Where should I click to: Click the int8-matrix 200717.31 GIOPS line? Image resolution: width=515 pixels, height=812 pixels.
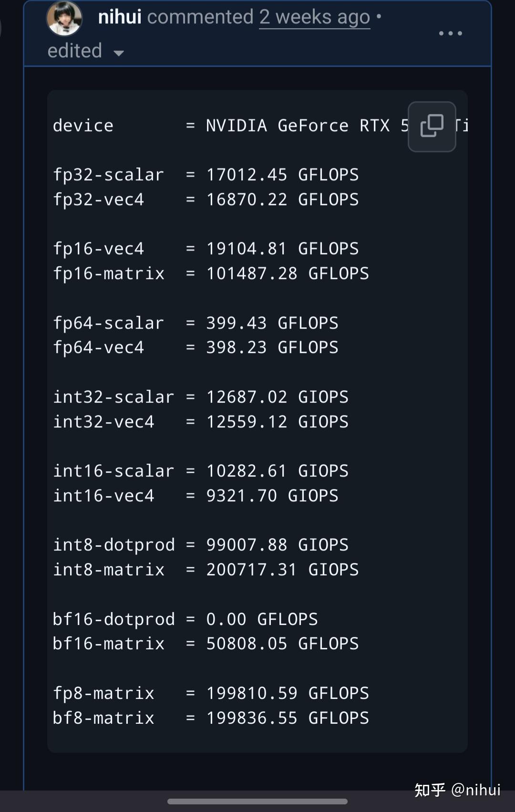[206, 570]
